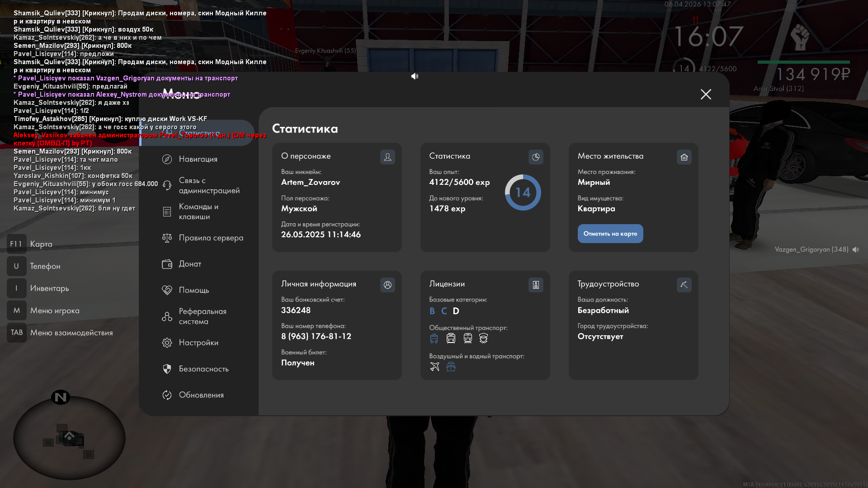Viewport: 868px width, 488px height.
Task: Click the license document icon in Лицензии card
Action: click(536, 285)
